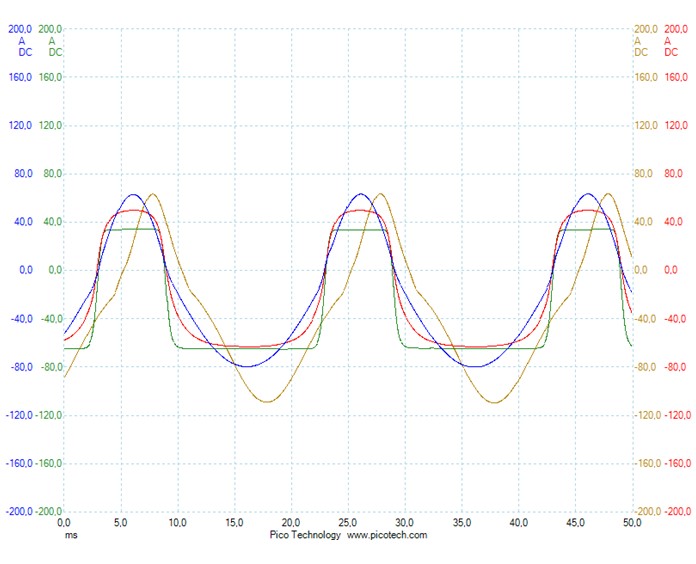Click the blue axis 200,0 top label
The height and width of the screenshot is (564, 696).
[x=20, y=29]
